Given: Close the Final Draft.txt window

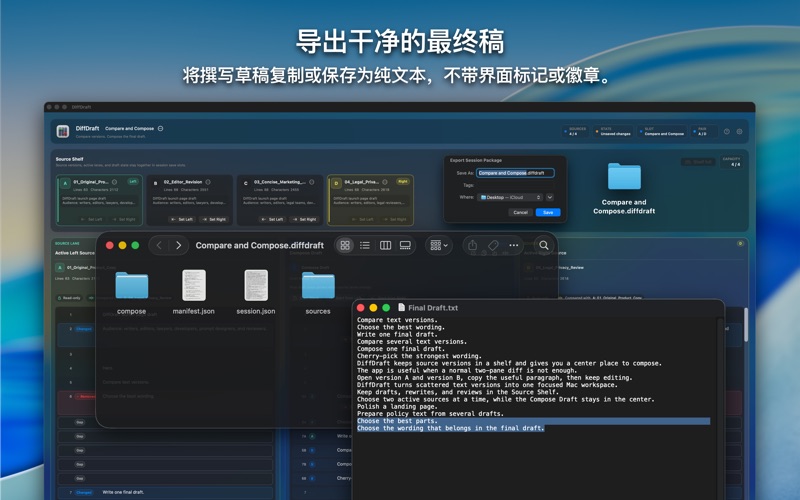Looking at the screenshot, I should pos(361,308).
